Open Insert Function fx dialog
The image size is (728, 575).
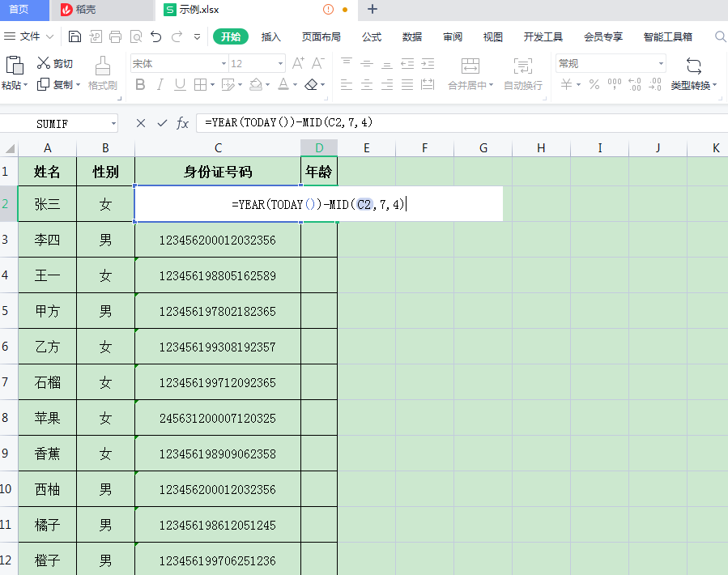click(x=182, y=123)
